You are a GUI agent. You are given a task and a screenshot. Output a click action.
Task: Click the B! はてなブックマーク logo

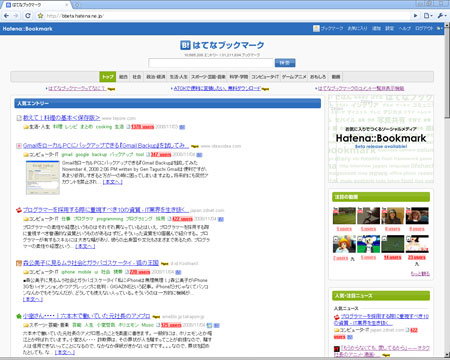point(222,45)
